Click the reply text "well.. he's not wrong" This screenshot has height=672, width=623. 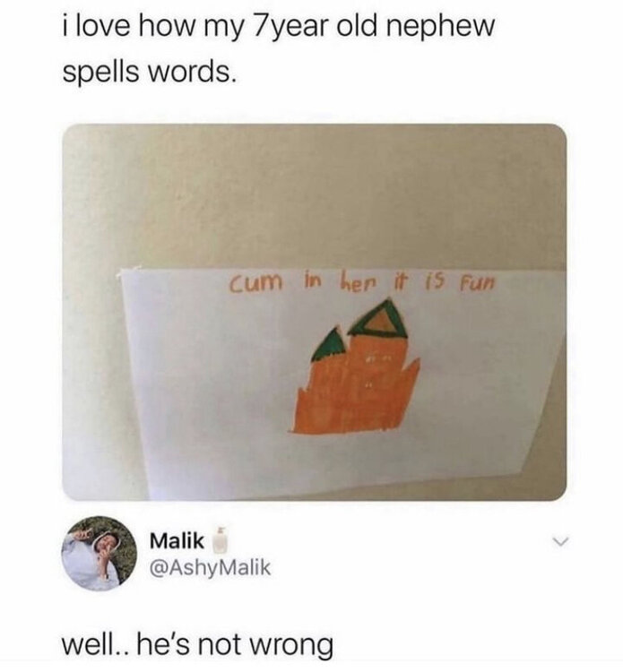(x=198, y=645)
